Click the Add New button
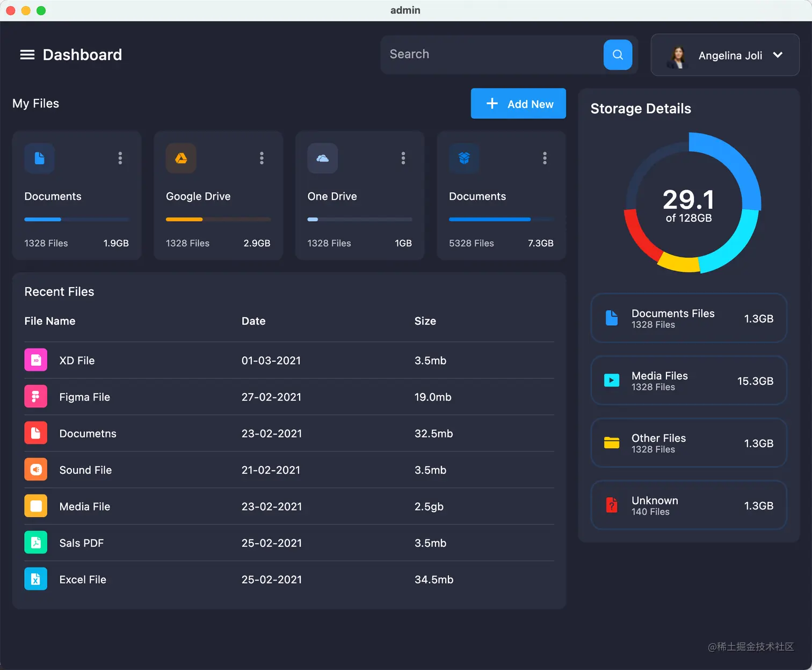 click(518, 104)
